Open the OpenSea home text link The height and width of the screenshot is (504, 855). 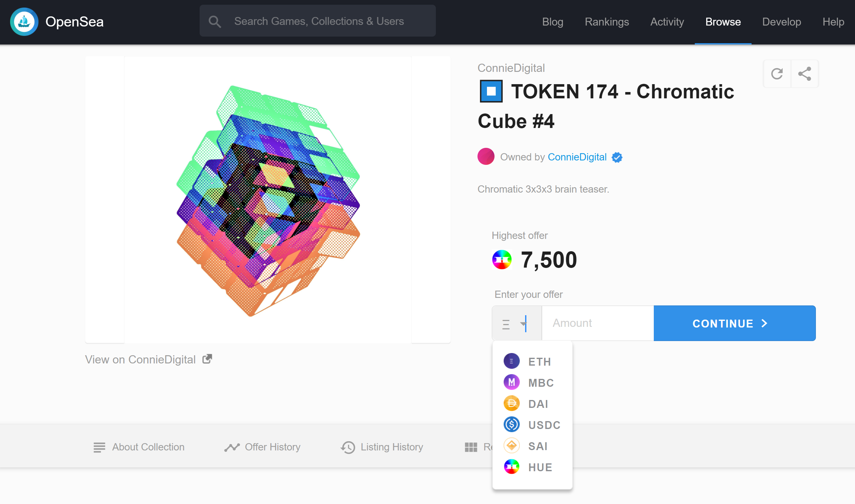[x=74, y=22]
